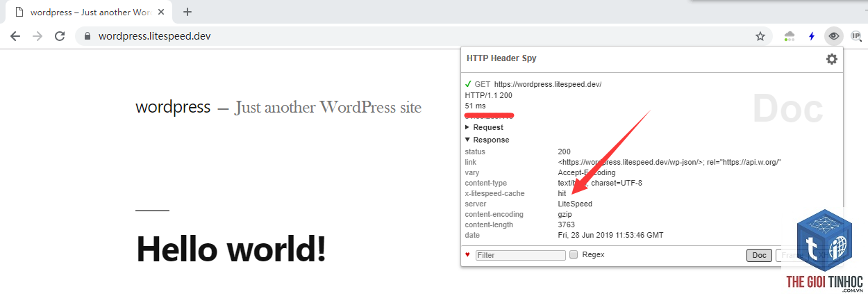The width and height of the screenshot is (868, 294).
Task: Click 'Just another WordPress site' tagline
Action: [x=328, y=108]
